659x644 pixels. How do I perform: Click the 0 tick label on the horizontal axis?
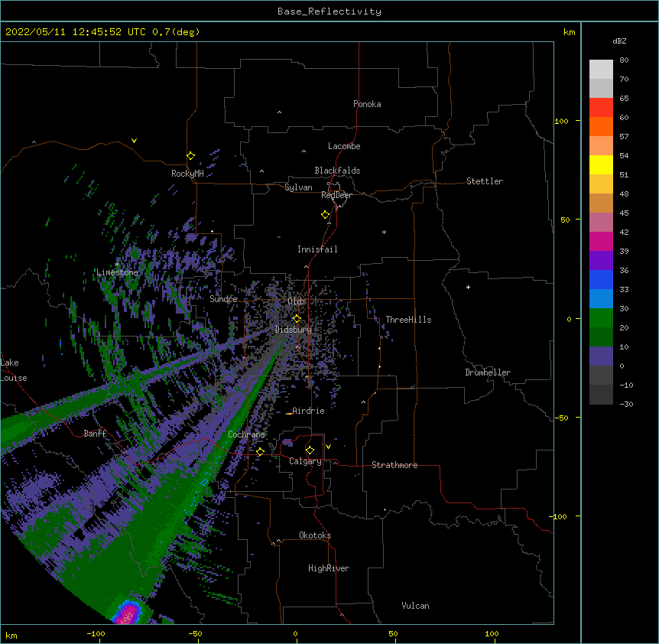pos(295,633)
